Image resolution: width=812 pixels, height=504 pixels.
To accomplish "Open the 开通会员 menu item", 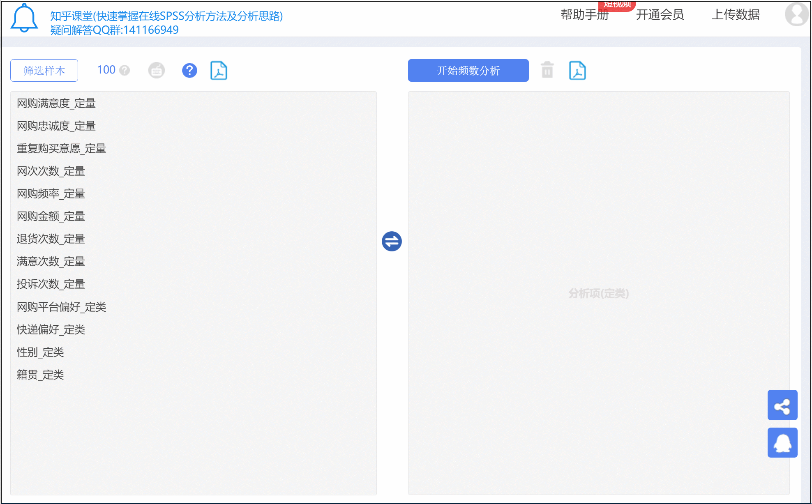I will click(660, 15).
